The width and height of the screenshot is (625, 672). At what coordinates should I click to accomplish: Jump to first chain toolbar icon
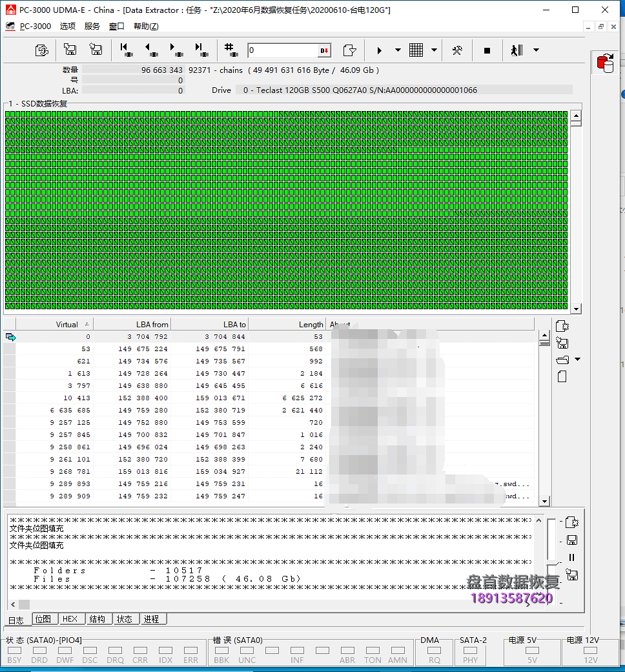[126, 50]
